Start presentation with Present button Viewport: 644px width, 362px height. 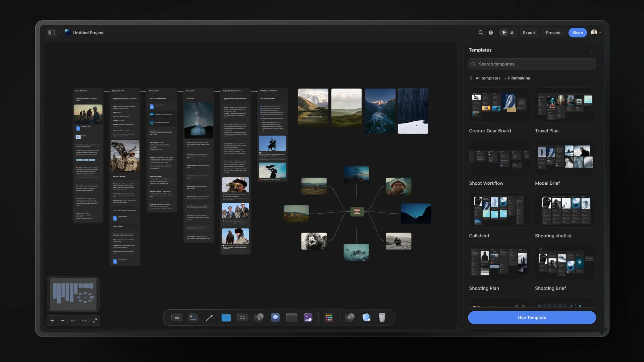coord(553,33)
